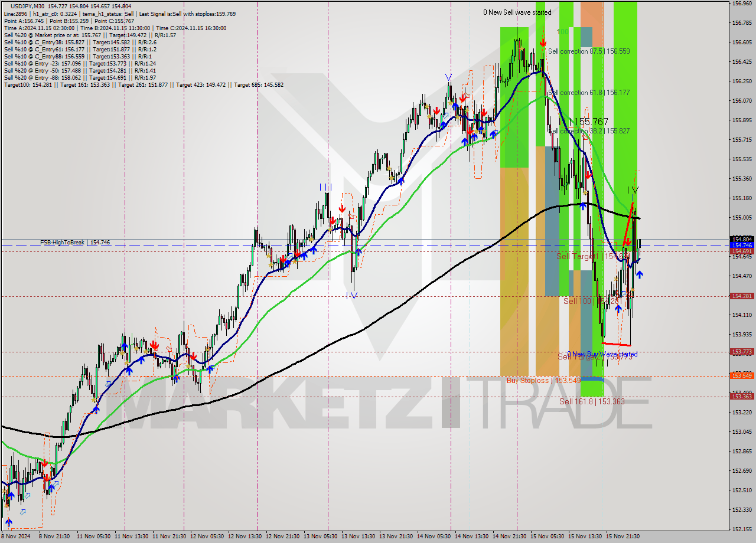Select the '0 New Buy Wave started' label

602,354
